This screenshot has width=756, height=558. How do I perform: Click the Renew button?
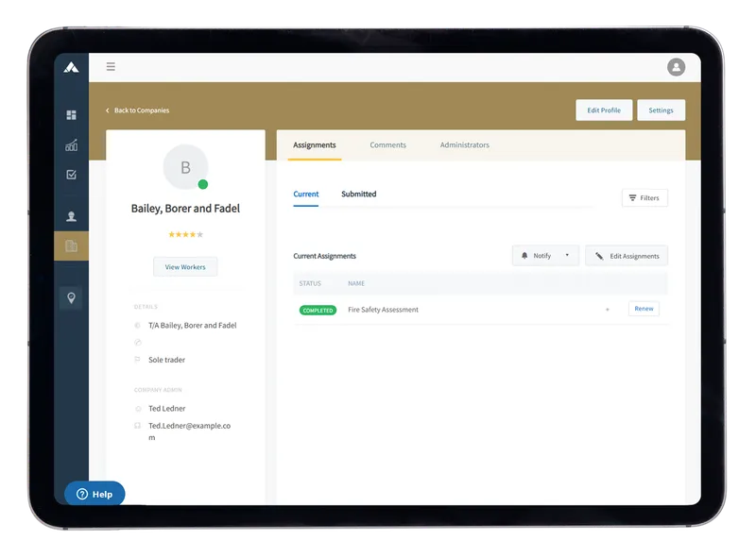[x=644, y=309]
